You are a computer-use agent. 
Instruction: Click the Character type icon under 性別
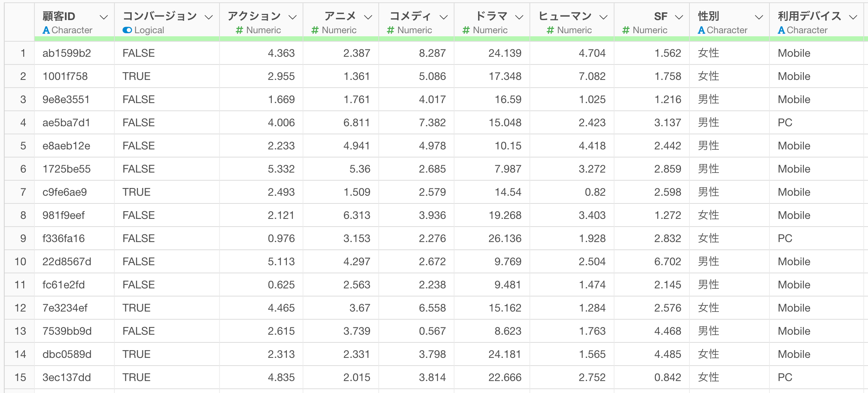(x=701, y=30)
